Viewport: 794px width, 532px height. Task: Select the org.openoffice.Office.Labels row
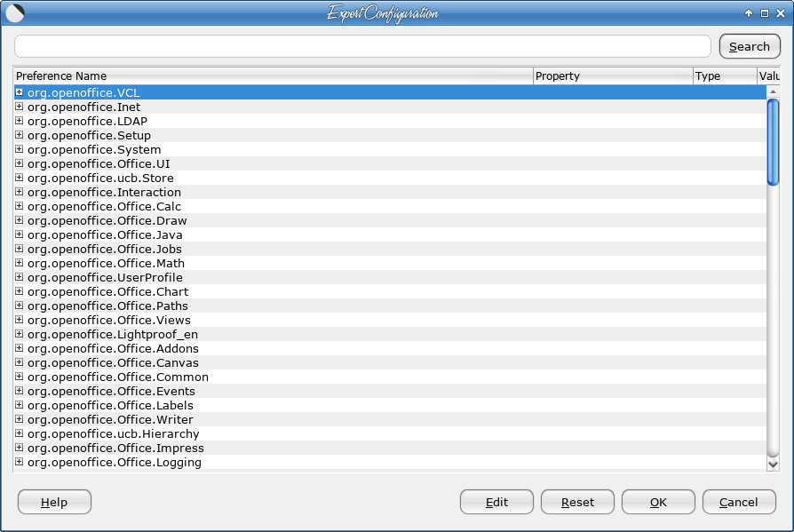pos(390,405)
